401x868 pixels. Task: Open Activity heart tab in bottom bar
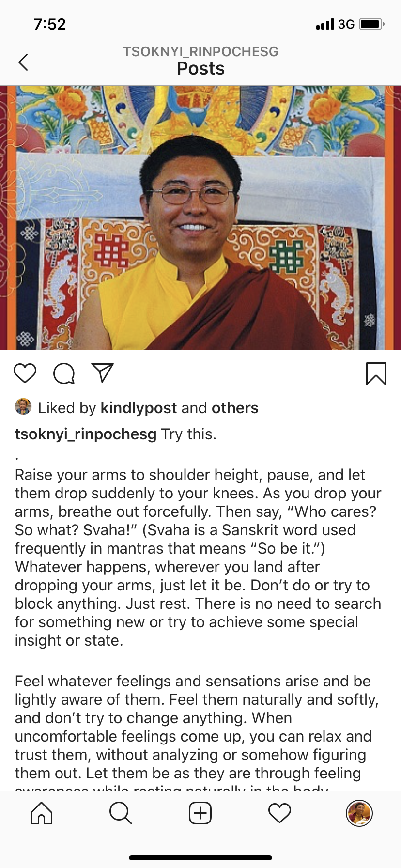(x=279, y=813)
